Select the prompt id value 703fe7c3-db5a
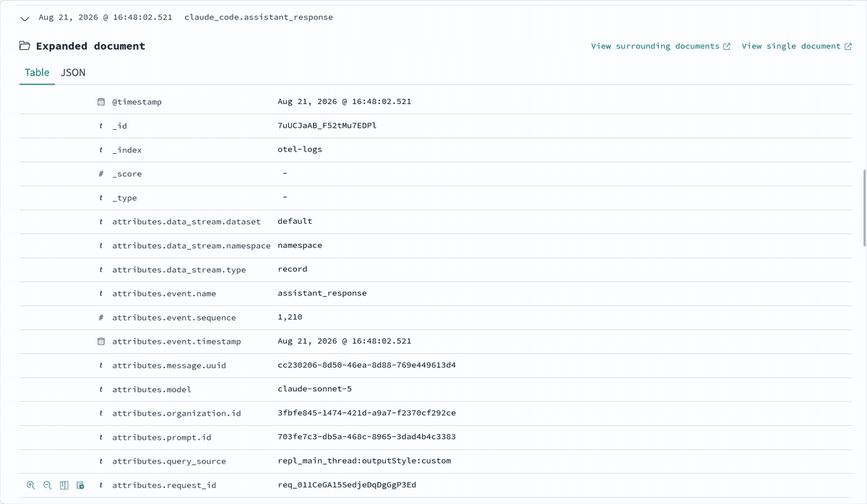 (x=367, y=437)
